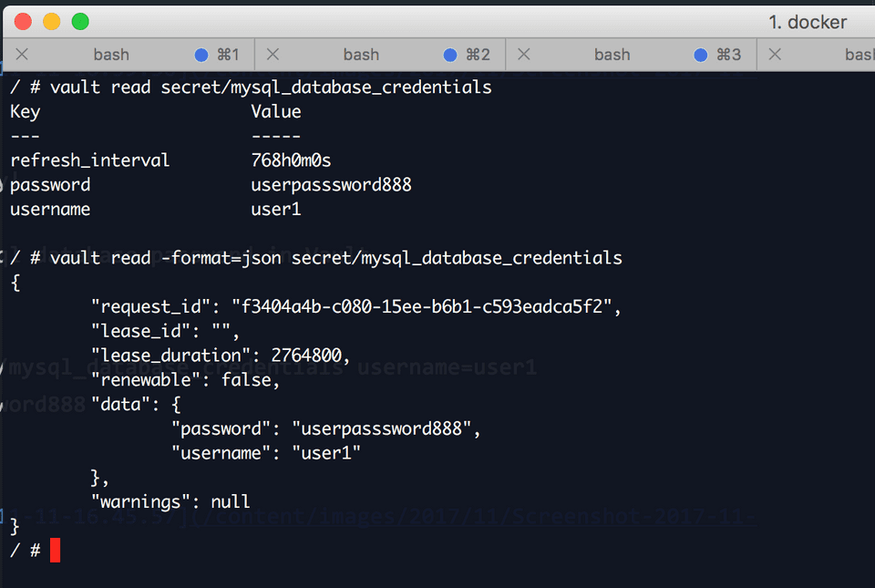
Task: Close the third bash tab
Action: pos(523,54)
